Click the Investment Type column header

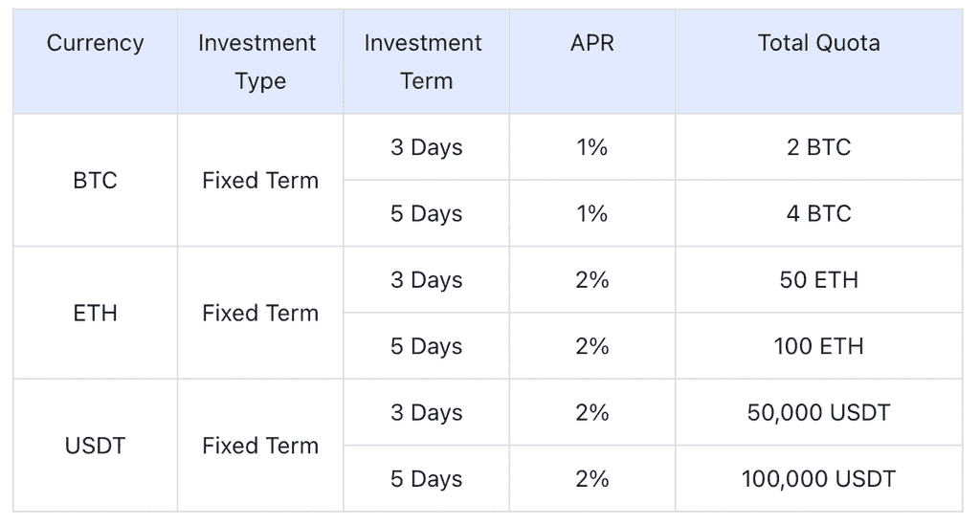[259, 62]
